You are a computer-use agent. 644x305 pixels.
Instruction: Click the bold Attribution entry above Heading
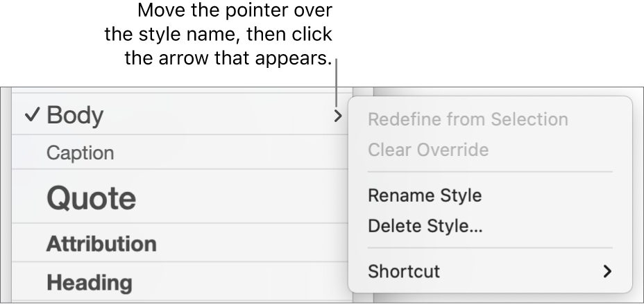(101, 244)
